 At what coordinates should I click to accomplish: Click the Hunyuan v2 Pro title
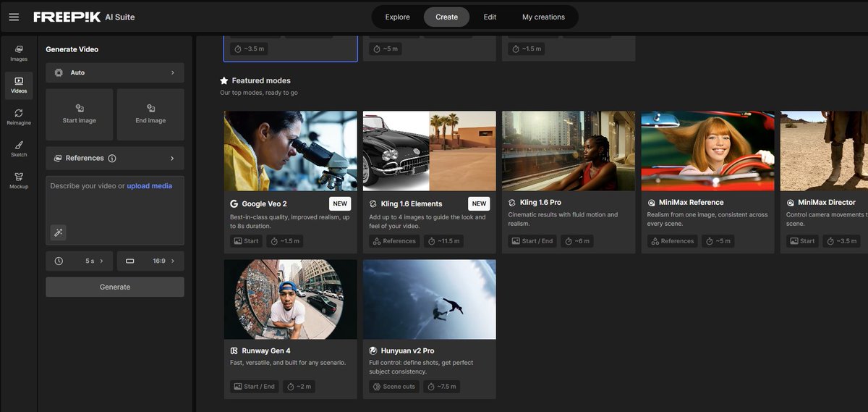[407, 350]
